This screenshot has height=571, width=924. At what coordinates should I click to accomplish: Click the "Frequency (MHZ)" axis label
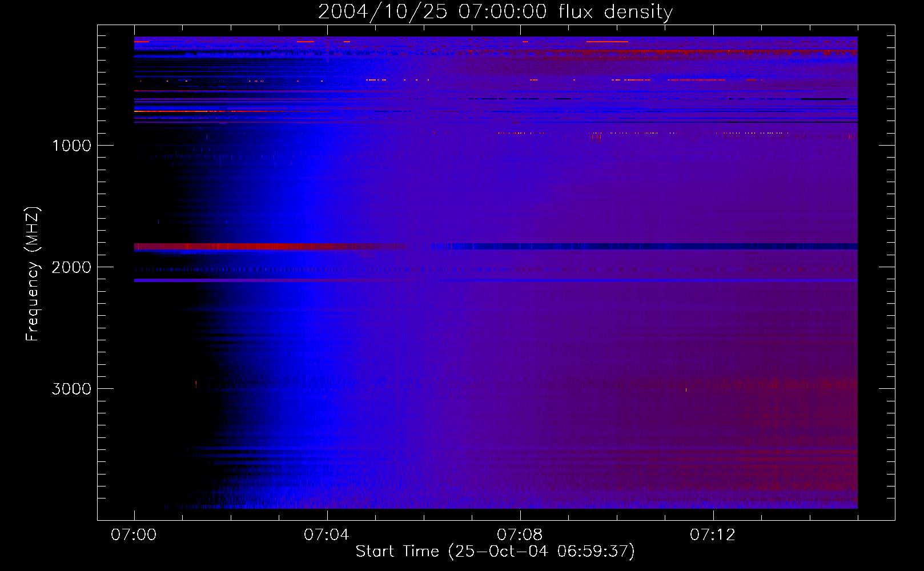point(33,274)
